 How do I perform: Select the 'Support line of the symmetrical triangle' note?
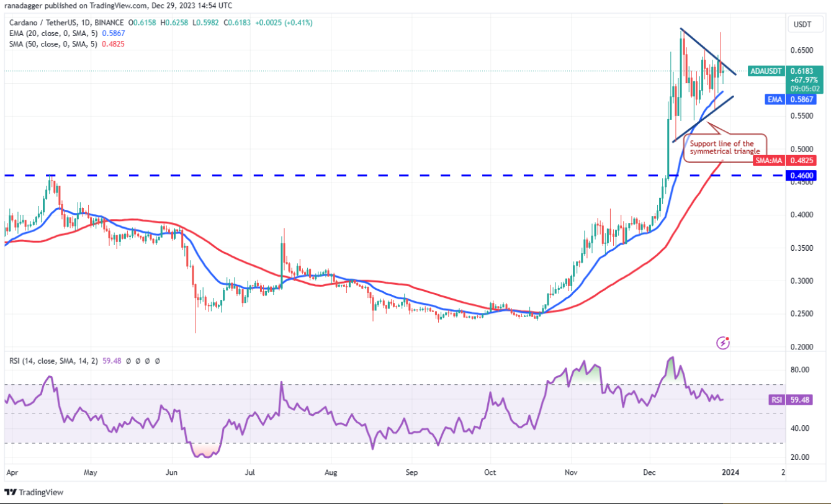click(725, 147)
